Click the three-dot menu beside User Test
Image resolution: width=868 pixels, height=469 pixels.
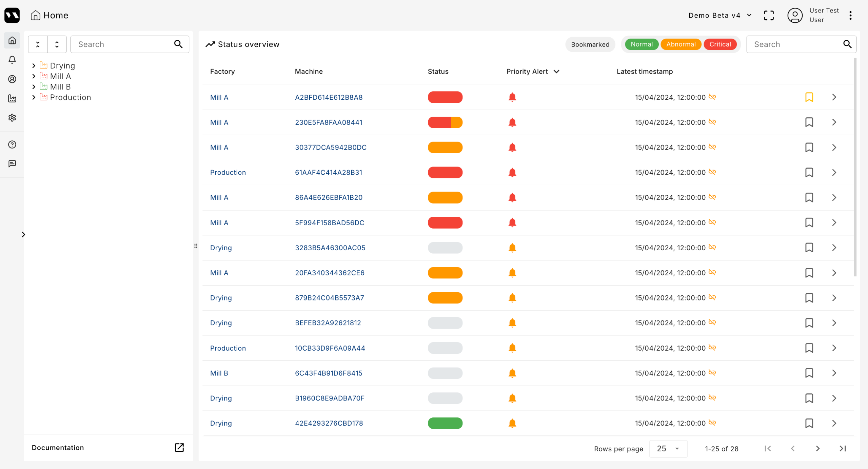click(850, 15)
